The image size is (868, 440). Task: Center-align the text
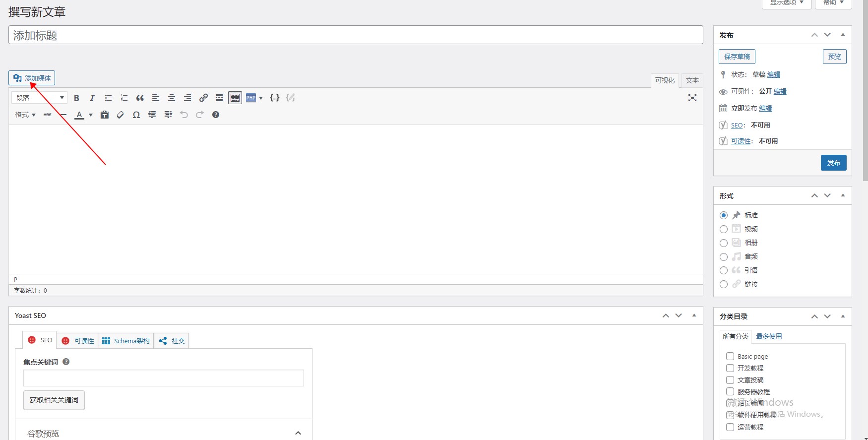click(172, 98)
